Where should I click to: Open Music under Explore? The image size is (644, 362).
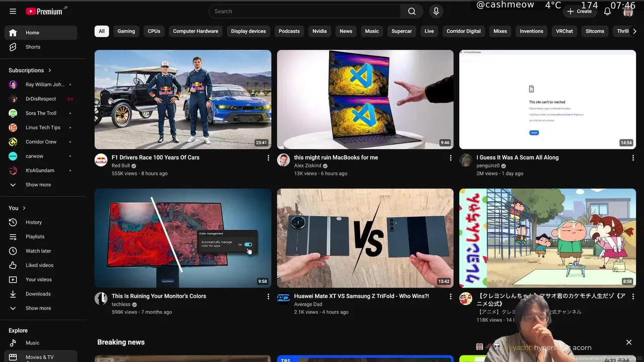pos(41,343)
